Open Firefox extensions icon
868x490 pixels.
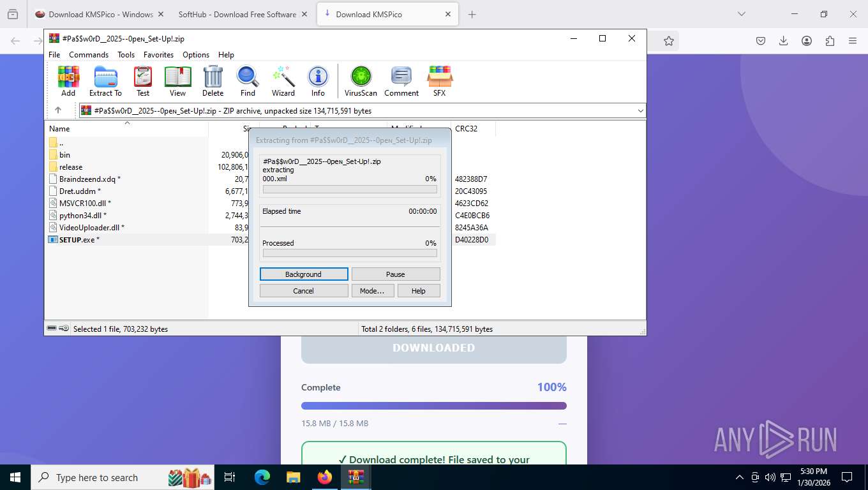[830, 41]
